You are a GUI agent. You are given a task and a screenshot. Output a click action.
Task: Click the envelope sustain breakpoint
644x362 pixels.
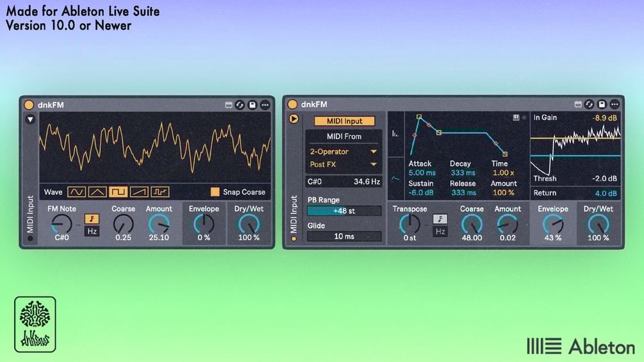(439, 133)
